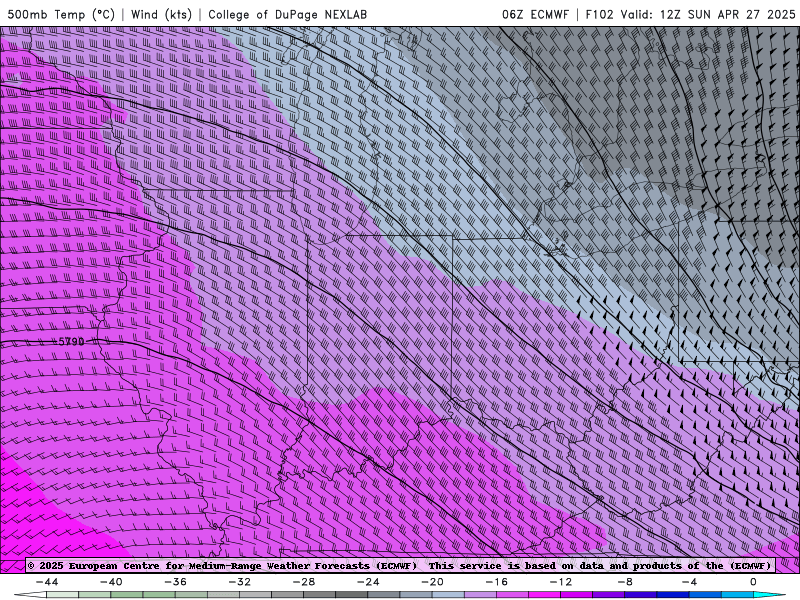The height and width of the screenshot is (600, 800).
Task: Click the light blue swatch right of -20 tick
Action: [448, 595]
